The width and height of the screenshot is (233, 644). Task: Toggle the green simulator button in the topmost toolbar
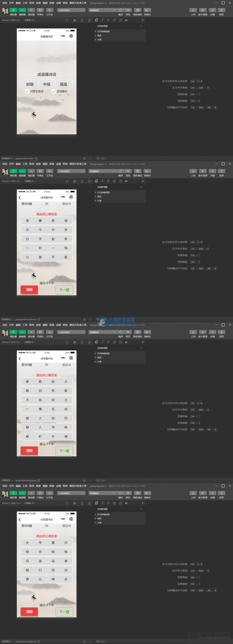pos(13,10)
